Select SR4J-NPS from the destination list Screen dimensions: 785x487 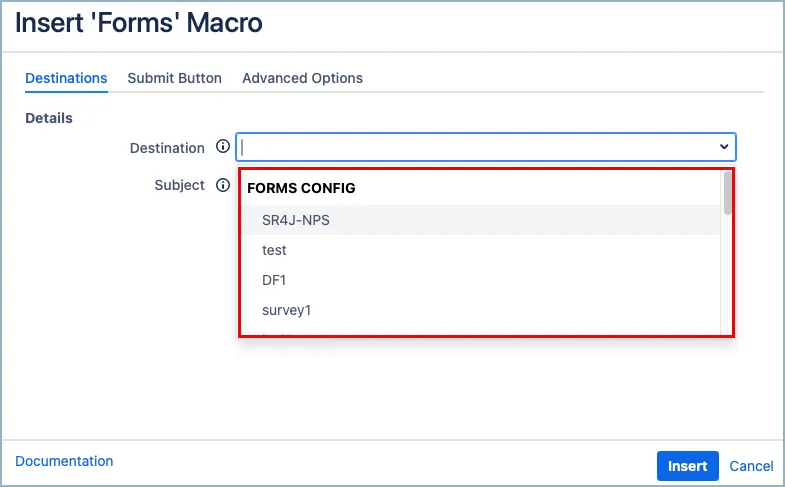tap(481, 220)
